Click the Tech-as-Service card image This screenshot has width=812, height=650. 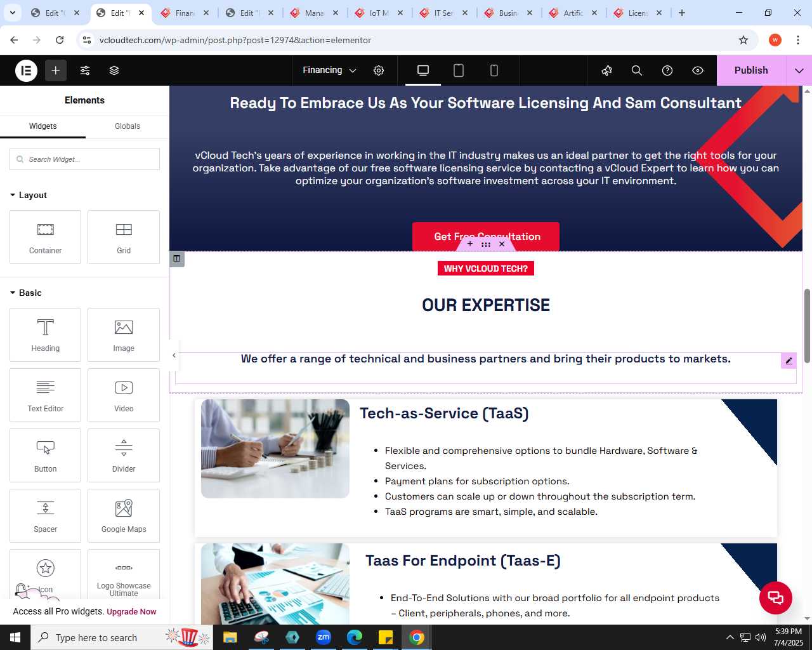click(275, 449)
